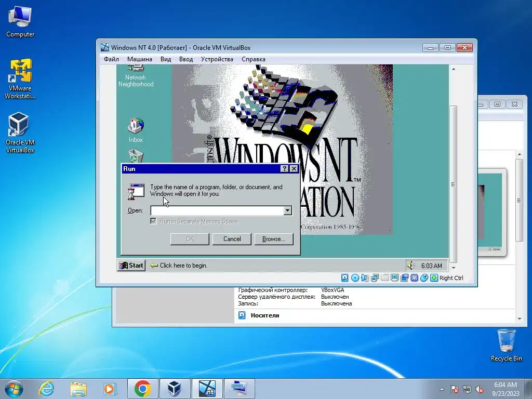Click the Right Ctrl host key label
Viewport: 532px width, 399px height.
tap(451, 278)
